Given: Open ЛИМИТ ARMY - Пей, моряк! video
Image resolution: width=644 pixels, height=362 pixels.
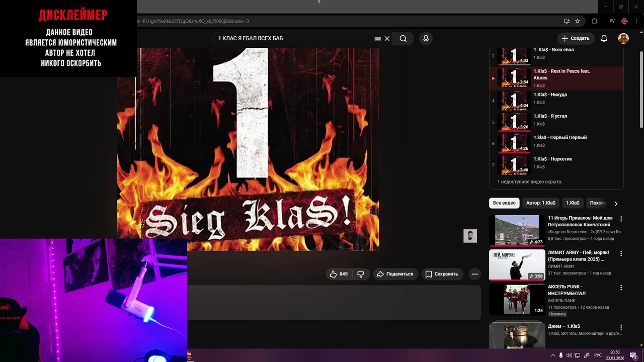Looking at the screenshot, I should (x=579, y=256).
